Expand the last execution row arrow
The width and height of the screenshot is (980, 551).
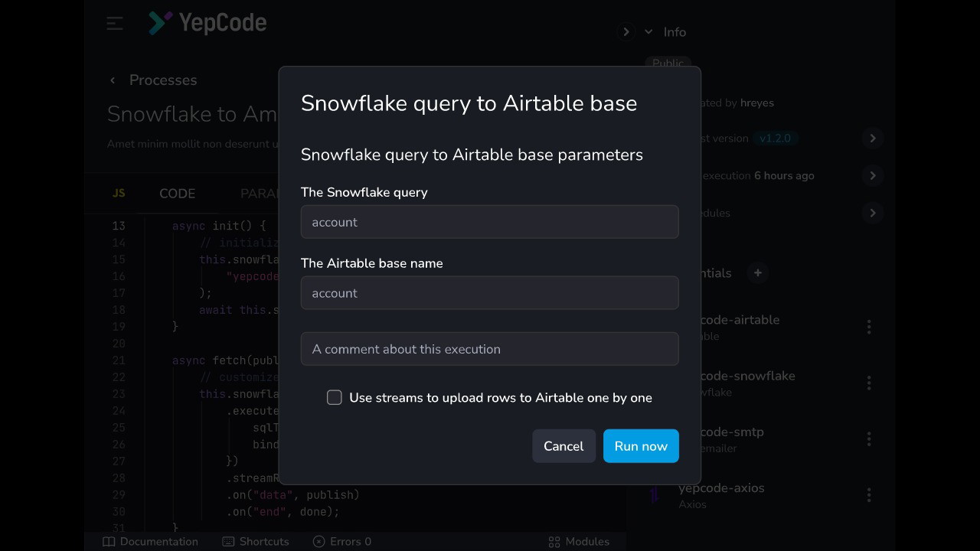click(872, 176)
